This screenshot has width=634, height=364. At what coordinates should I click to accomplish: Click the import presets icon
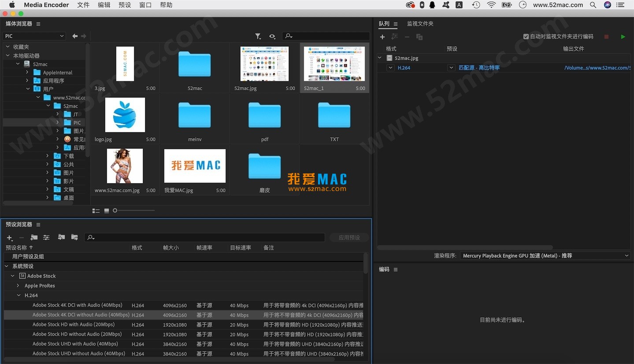[61, 237]
